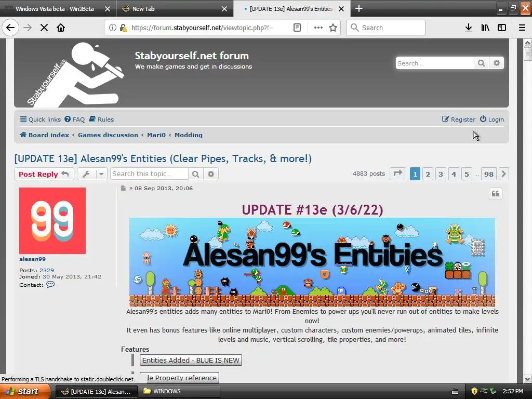The width and height of the screenshot is (532, 399).
Task: Focus the Firefox Search box
Action: (386, 28)
